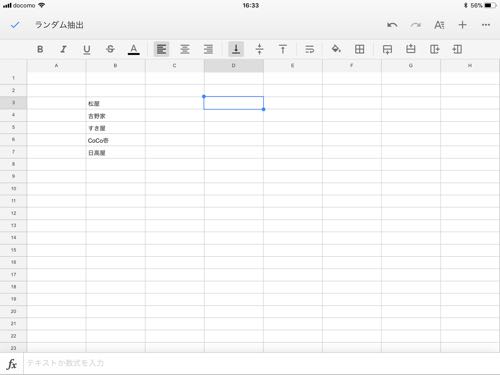The height and width of the screenshot is (375, 500).
Task: Open the text format options
Action: point(439,25)
